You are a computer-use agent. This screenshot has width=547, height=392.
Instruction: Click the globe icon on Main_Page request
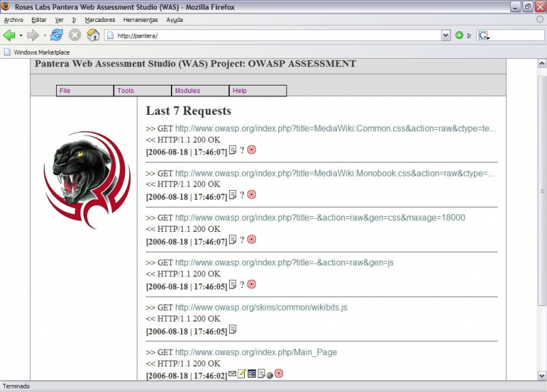coord(270,374)
